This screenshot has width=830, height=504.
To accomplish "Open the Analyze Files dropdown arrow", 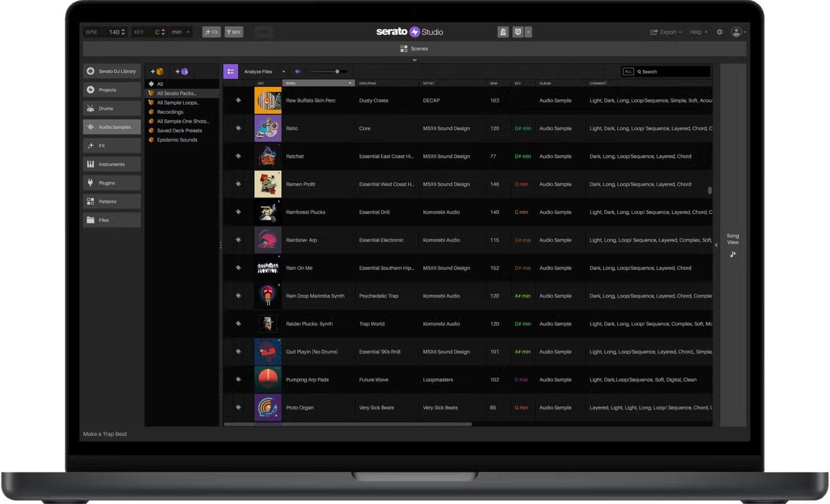I will pos(283,72).
